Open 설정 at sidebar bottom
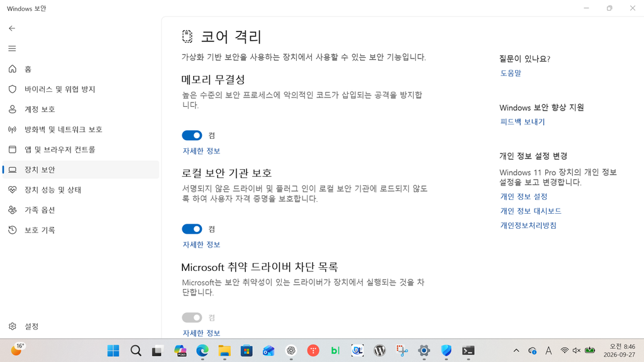The height and width of the screenshot is (362, 644). point(80,326)
